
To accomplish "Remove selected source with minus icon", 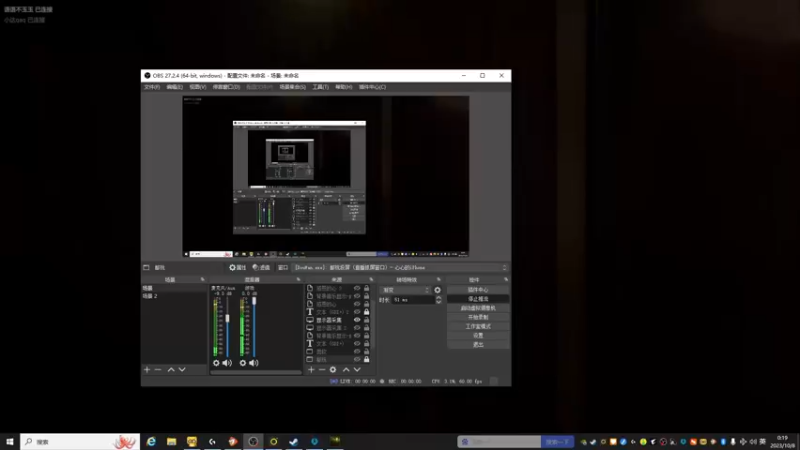I will tap(322, 369).
